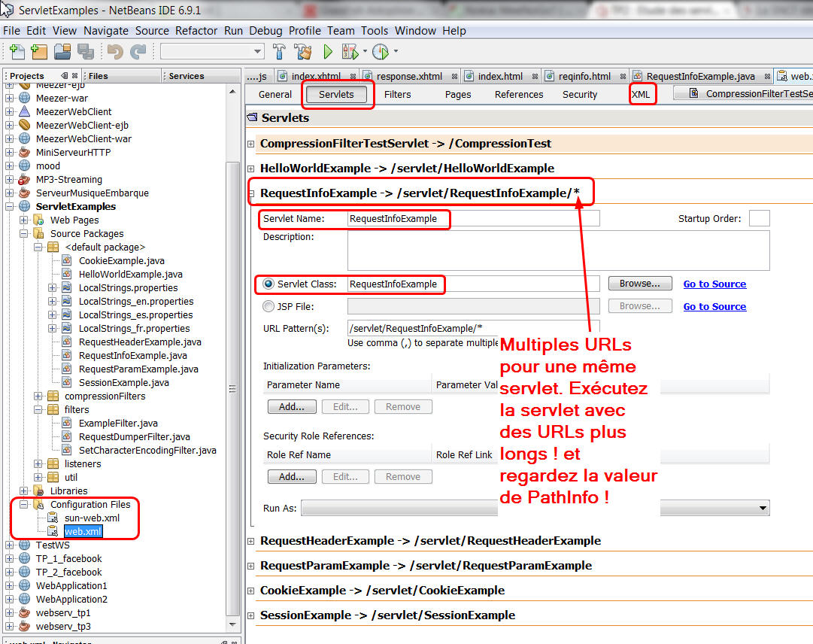The width and height of the screenshot is (813, 644).
Task: Collapse the Source Packages node
Action: point(24,233)
